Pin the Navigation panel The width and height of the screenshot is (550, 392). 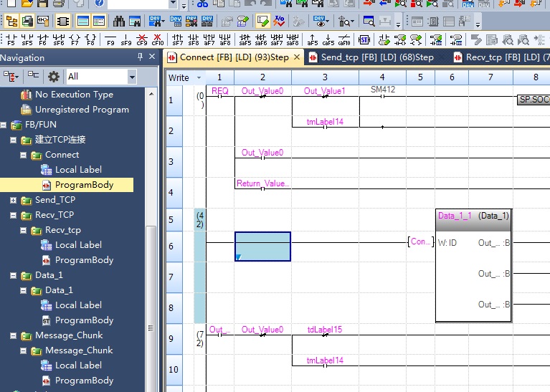point(141,57)
